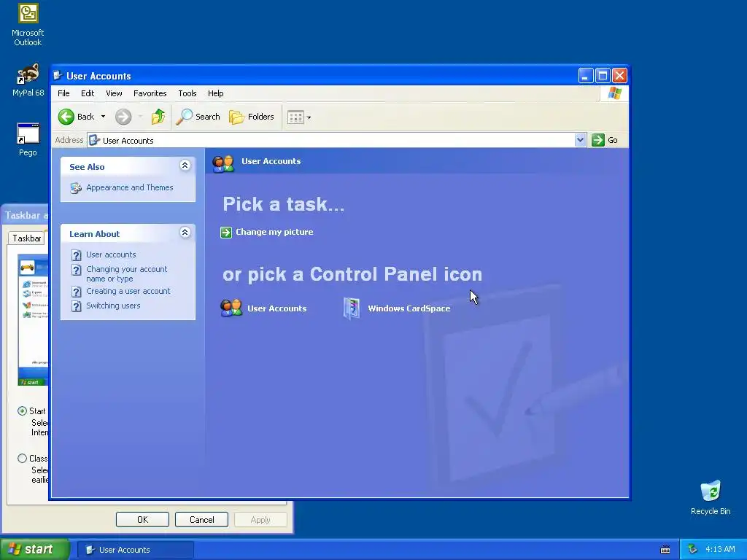747x560 pixels.
Task: Click help icon next to User accounts
Action: tap(76, 255)
